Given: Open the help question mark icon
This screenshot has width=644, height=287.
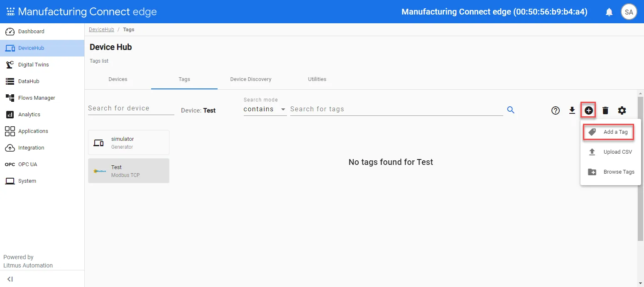Looking at the screenshot, I should tap(556, 110).
